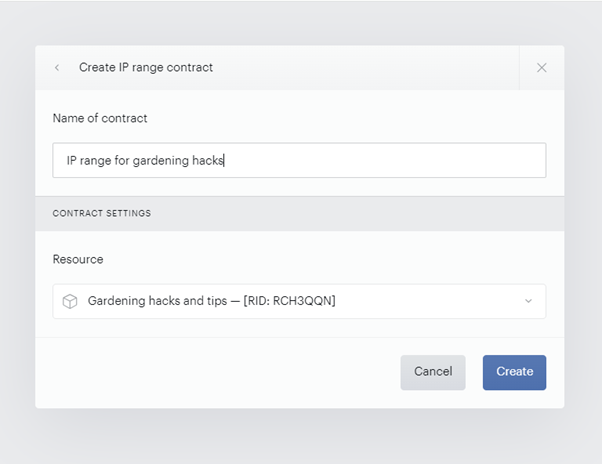602x464 pixels.
Task: Click the RID: RCH3QQN text
Action: [289, 301]
